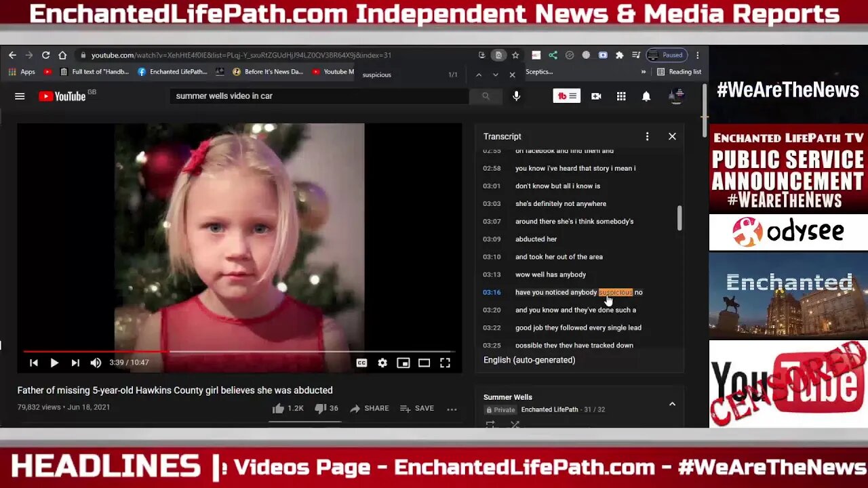868x488 pixels.
Task: Click the browser address bar URL
Action: click(241, 55)
